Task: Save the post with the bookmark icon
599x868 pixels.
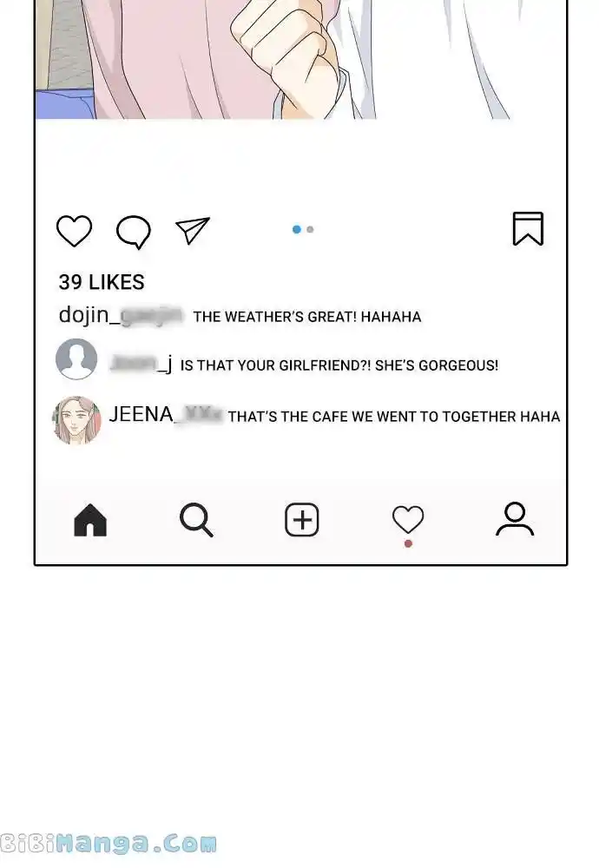Action: (x=528, y=228)
